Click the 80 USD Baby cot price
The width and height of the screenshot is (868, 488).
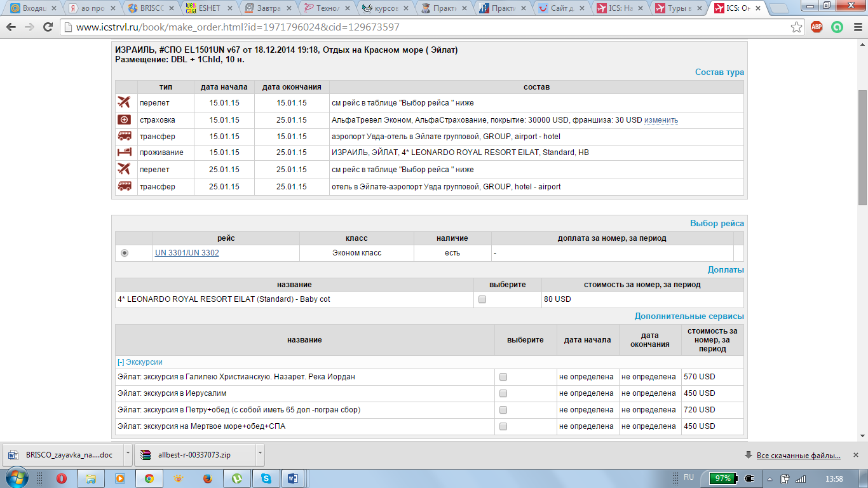557,299
